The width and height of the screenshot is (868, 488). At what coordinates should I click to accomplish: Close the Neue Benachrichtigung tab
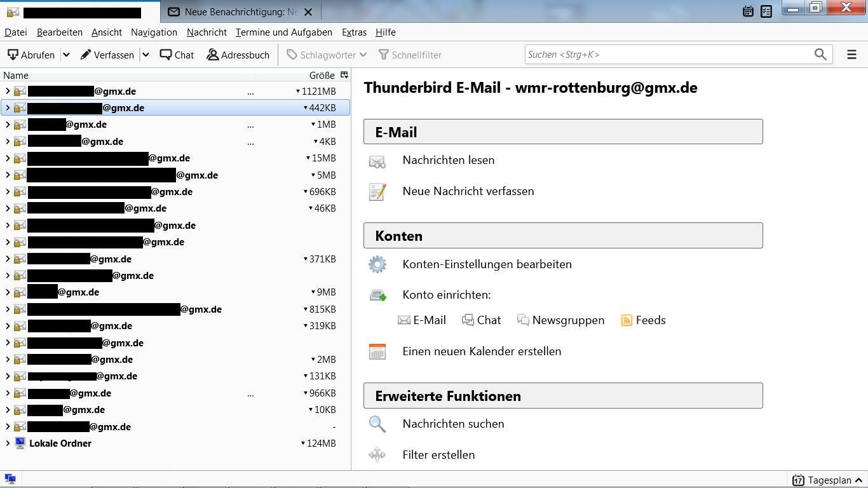pyautogui.click(x=308, y=12)
